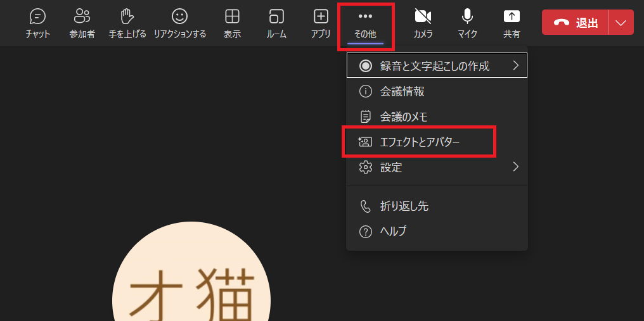This screenshot has width=644, height=321.
Task: Click the 才猫 participant avatar circle
Action: pyautogui.click(x=191, y=279)
